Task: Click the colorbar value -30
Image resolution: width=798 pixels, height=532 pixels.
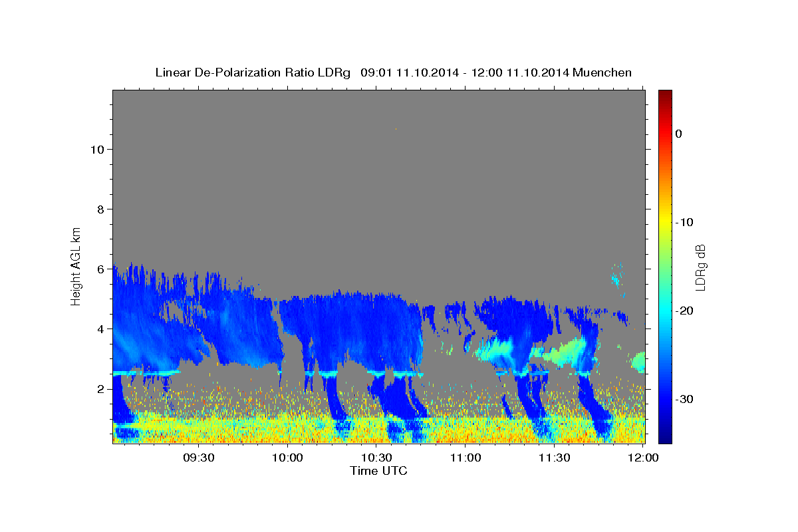Action: coord(685,399)
